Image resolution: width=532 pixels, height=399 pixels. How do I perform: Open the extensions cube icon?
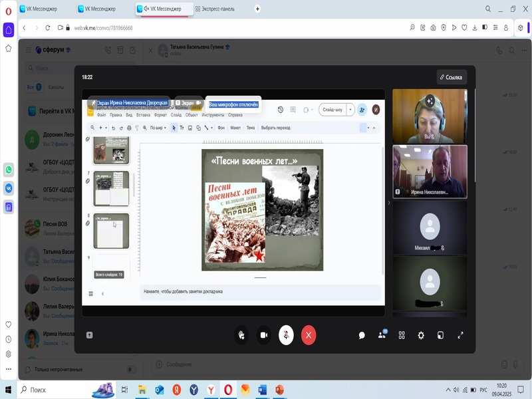pos(521,28)
